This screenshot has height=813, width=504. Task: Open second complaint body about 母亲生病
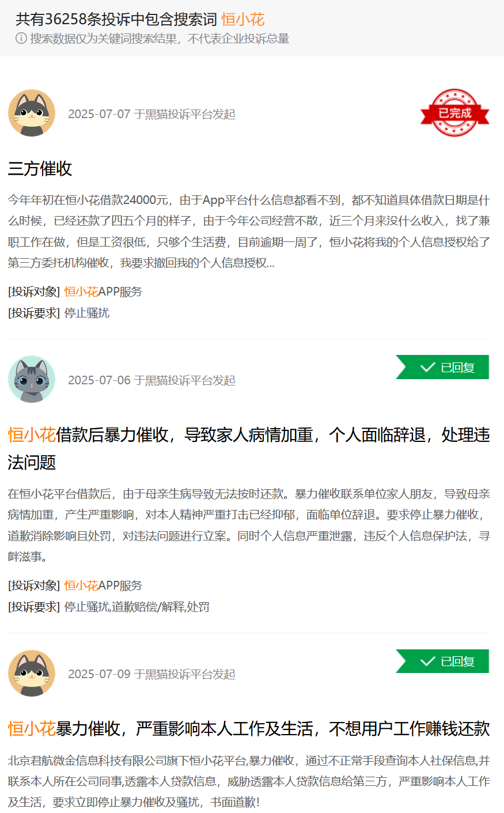click(249, 525)
